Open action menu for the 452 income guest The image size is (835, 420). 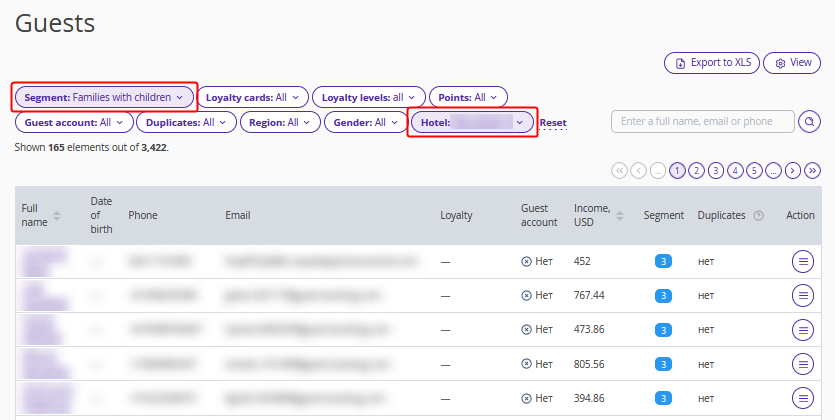(x=802, y=261)
